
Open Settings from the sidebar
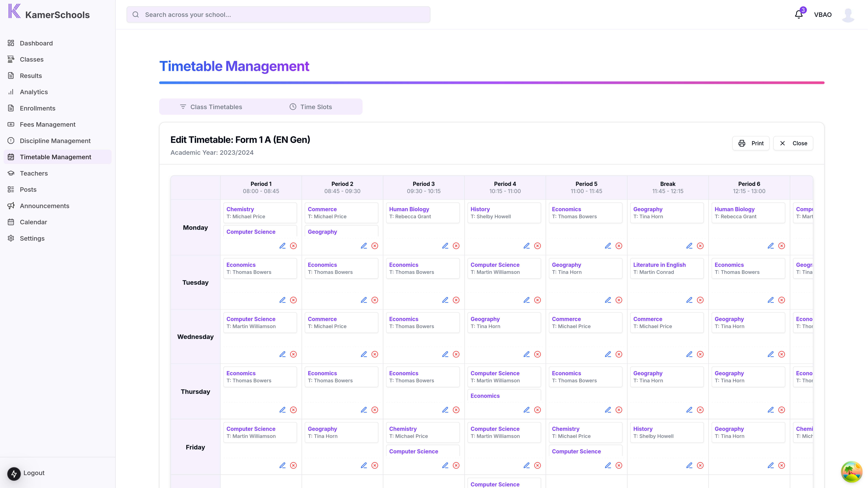pos(32,238)
